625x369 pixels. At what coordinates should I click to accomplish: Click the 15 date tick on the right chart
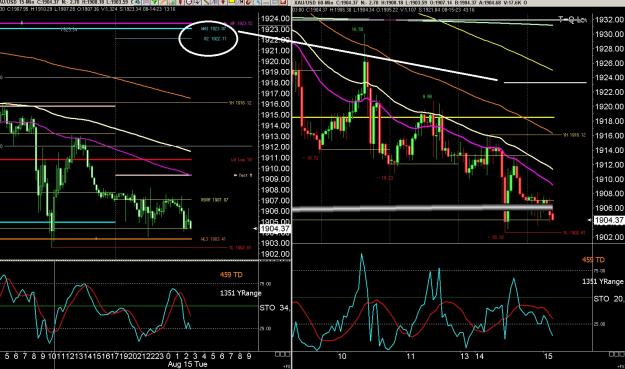tap(548, 356)
